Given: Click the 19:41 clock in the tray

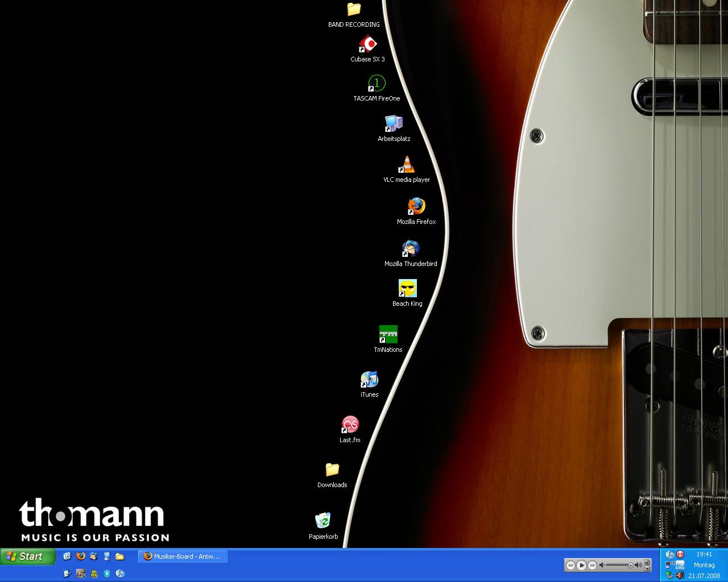Looking at the screenshot, I should click(x=704, y=554).
